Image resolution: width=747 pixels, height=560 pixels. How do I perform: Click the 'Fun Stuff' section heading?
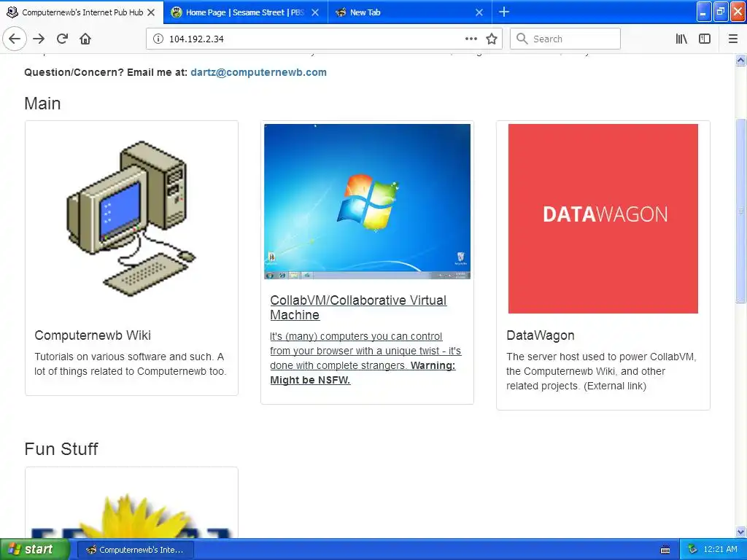(x=61, y=449)
